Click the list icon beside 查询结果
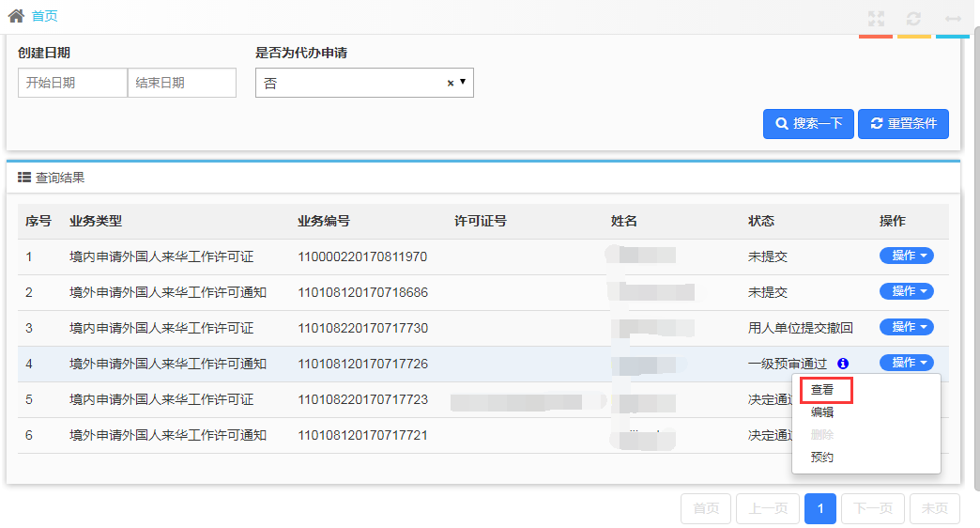The image size is (980, 528). click(24, 177)
